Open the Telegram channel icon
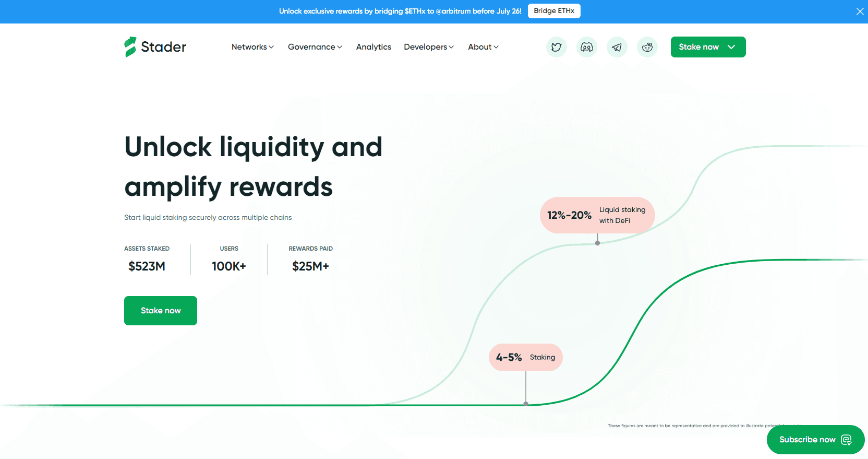 (x=617, y=47)
